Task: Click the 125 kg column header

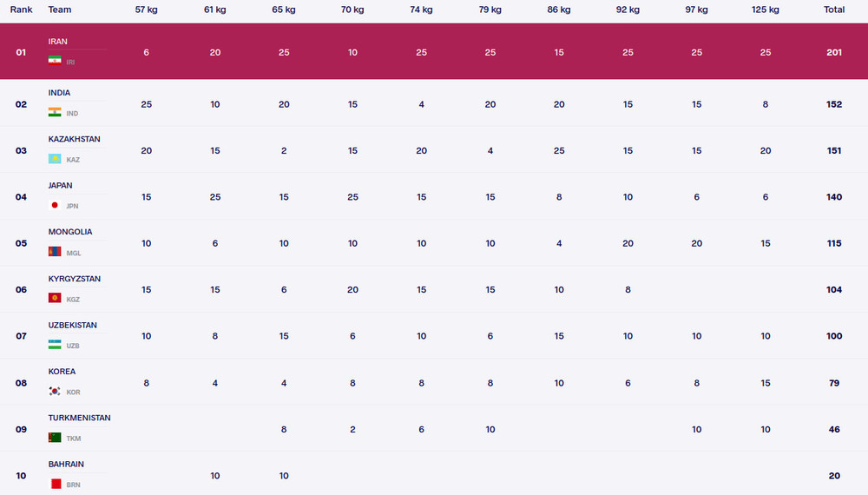Action: click(765, 10)
